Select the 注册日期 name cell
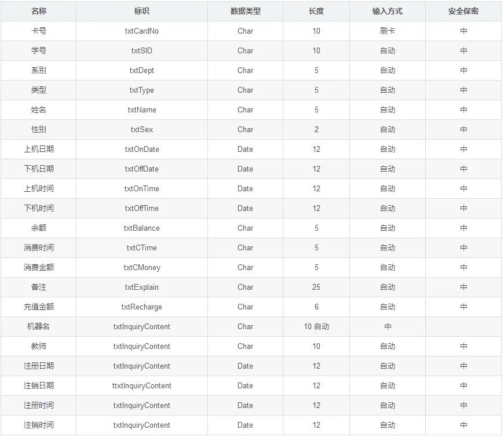The image size is (504, 437). (x=39, y=366)
